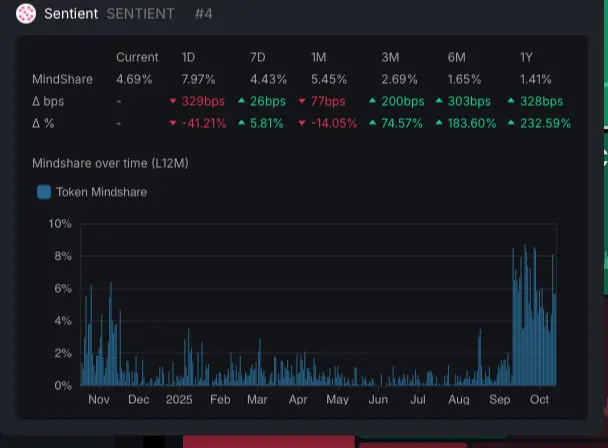Viewport: 608px width, 448px height.
Task: Click the green up arrow beside 5.81%
Action: [x=241, y=123]
